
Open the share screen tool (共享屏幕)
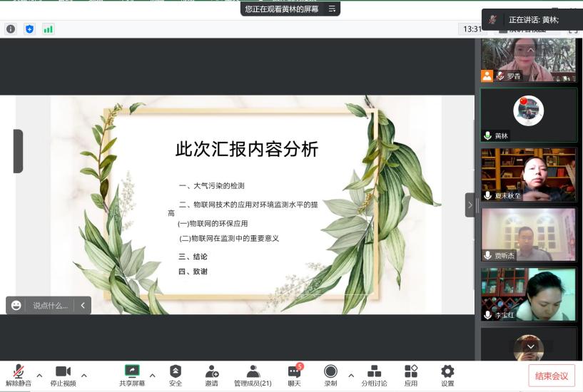(132, 372)
